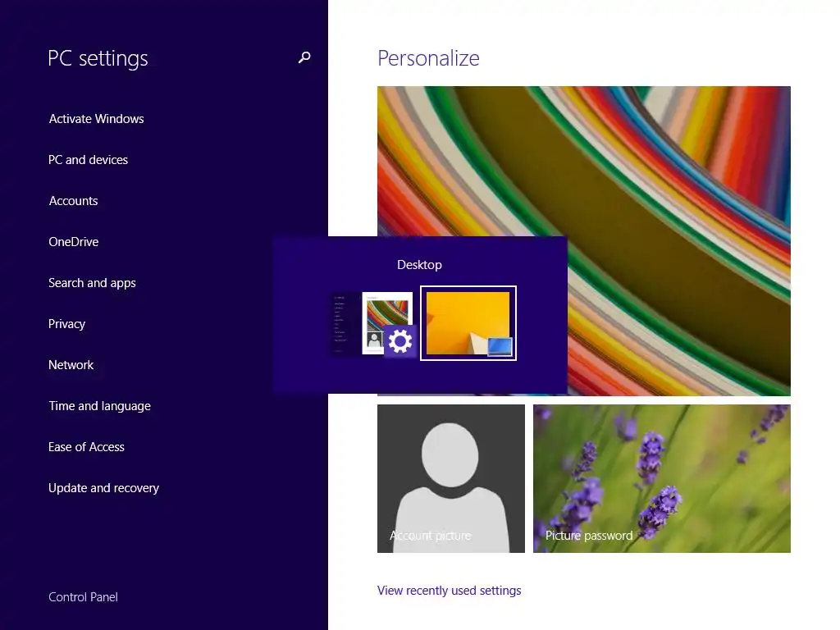This screenshot has height=630, width=840.
Task: Open Activate Windows settings
Action: tap(97, 119)
